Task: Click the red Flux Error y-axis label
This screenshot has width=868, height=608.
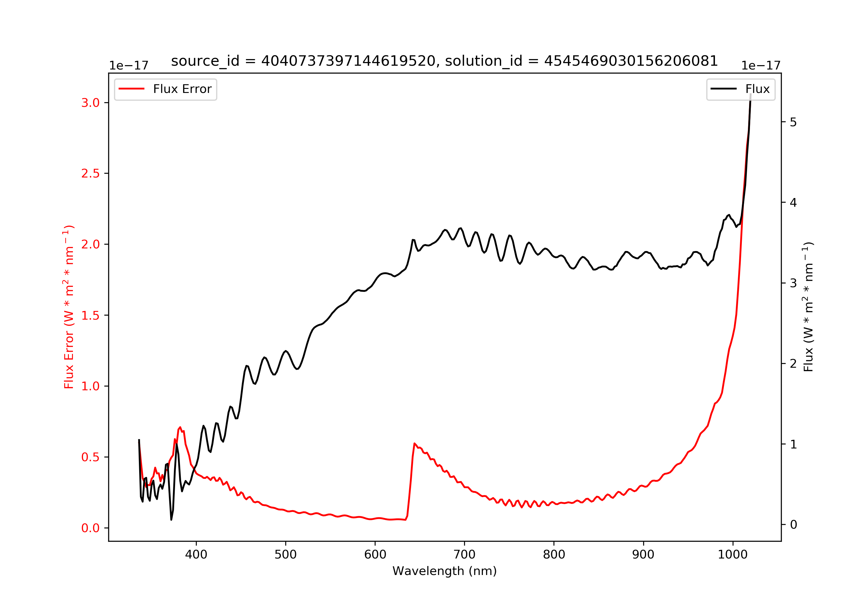Action: [68, 307]
